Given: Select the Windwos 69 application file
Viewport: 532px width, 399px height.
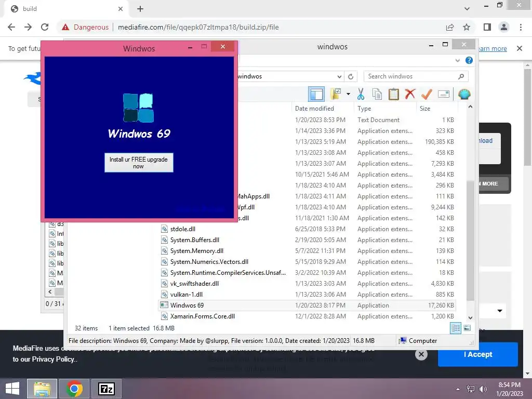Looking at the screenshot, I should click(307, 305).
